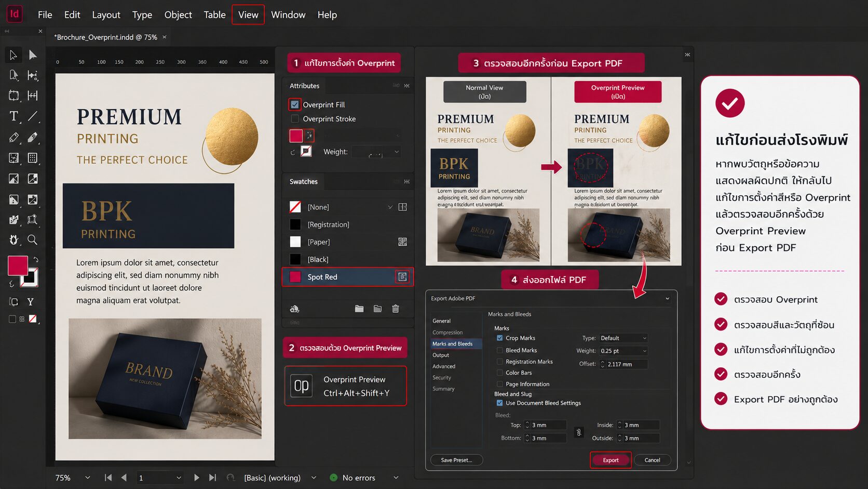
Task: Click folder icon beside trash in Swatches
Action: 377,309
